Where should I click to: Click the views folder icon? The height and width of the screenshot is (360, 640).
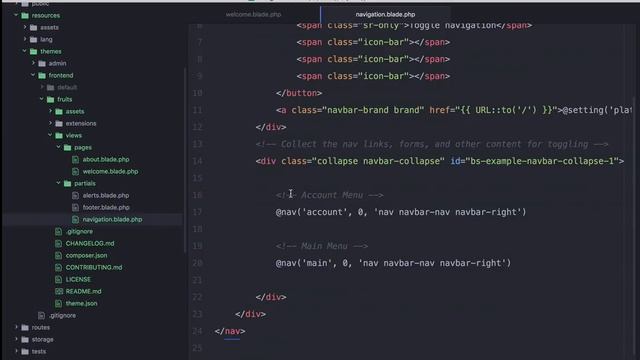(59, 136)
